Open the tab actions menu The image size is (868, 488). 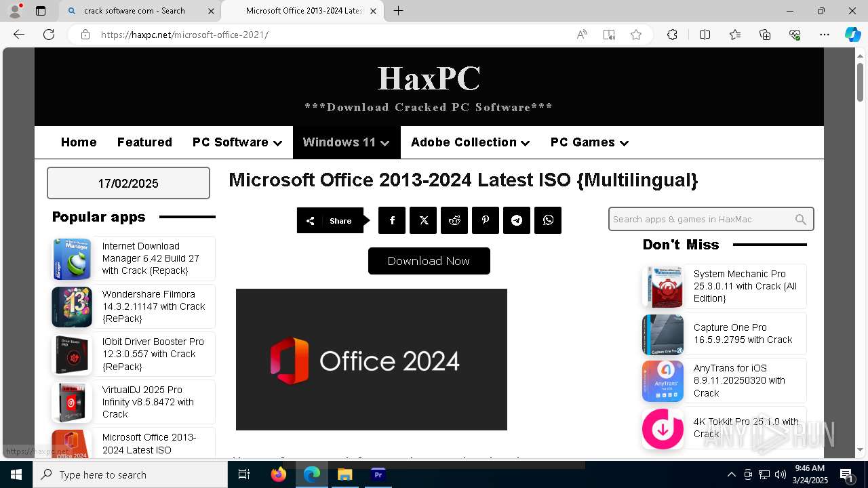[x=41, y=11]
